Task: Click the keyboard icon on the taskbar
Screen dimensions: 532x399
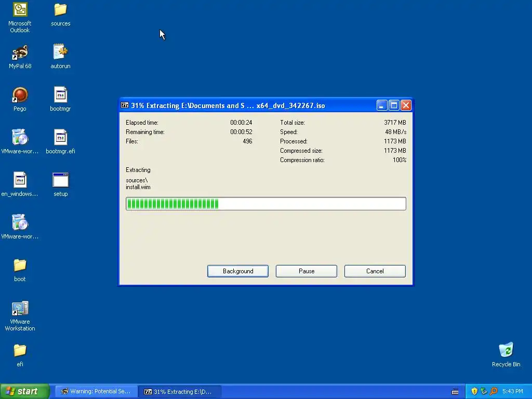Action: [455, 392]
